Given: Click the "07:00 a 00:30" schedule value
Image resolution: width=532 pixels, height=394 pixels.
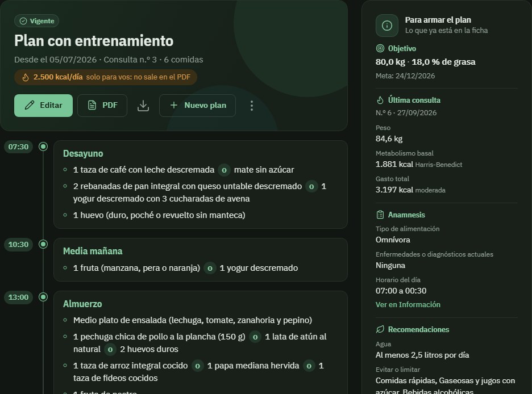Looking at the screenshot, I should 401,291.
